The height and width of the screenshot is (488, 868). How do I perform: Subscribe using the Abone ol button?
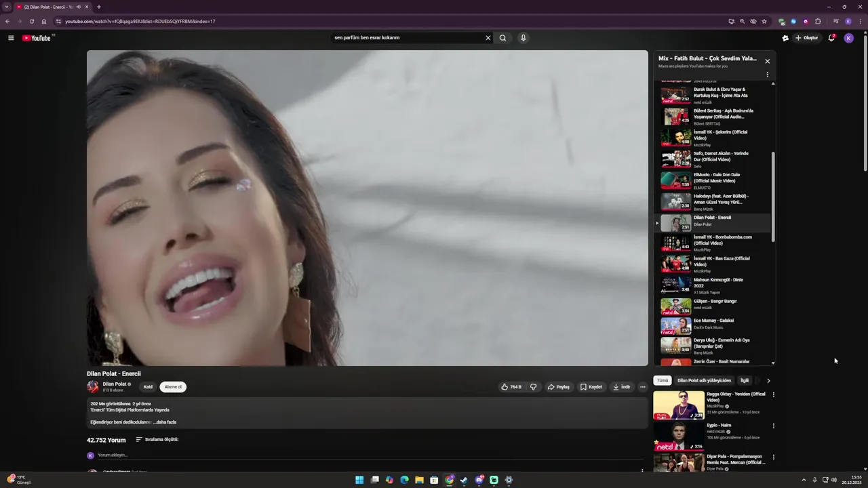[x=173, y=387]
